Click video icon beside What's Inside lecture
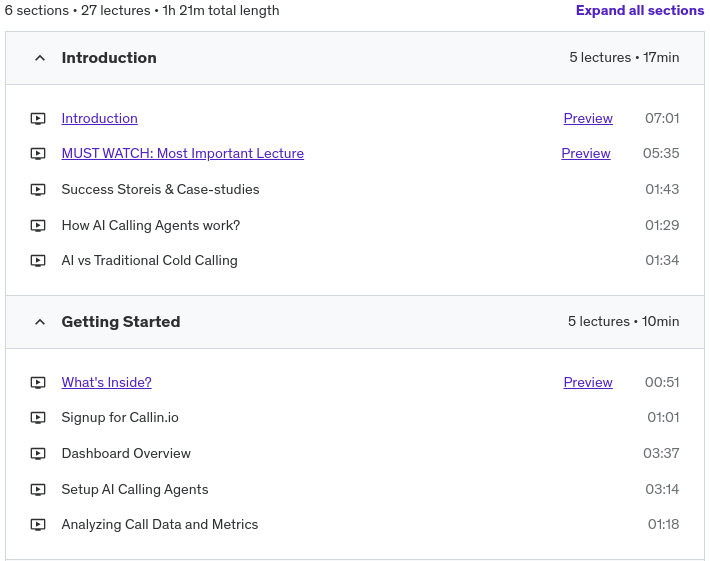 tap(38, 382)
